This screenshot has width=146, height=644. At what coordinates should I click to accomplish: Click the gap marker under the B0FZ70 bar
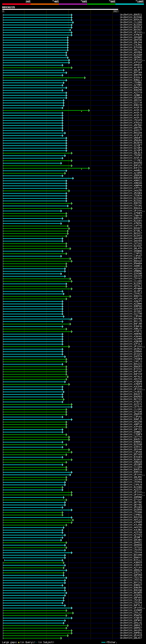tap(81, 169)
